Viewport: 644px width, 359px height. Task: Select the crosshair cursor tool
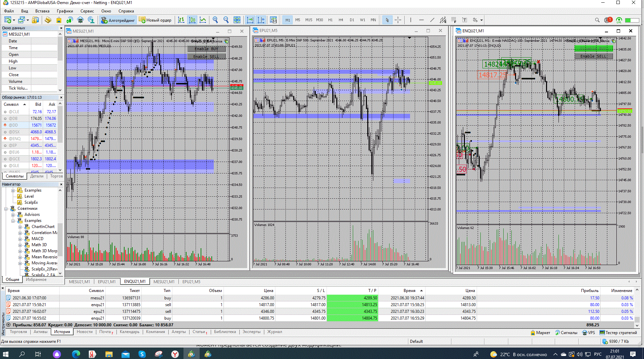[398, 20]
